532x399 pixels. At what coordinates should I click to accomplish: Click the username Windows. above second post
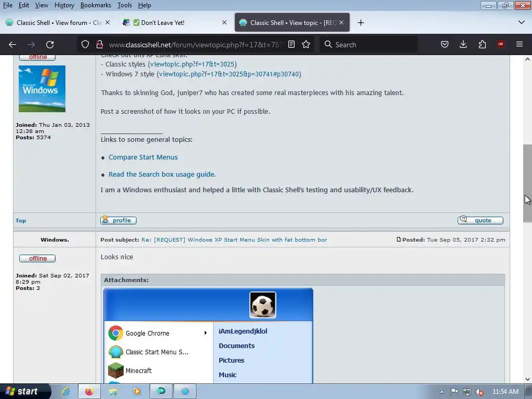[x=55, y=240]
